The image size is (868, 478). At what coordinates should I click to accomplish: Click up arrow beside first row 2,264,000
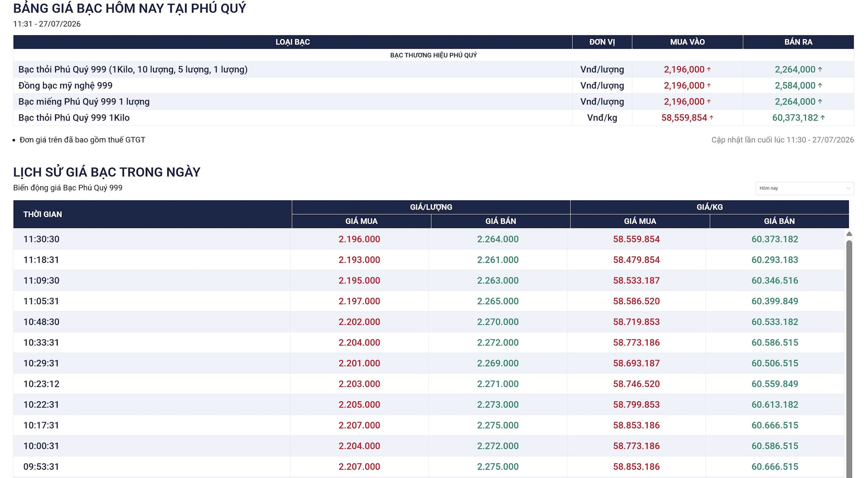coord(820,69)
